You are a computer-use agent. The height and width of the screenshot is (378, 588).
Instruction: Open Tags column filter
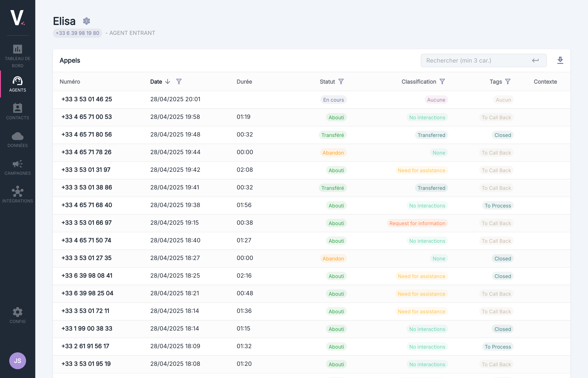coord(508,81)
